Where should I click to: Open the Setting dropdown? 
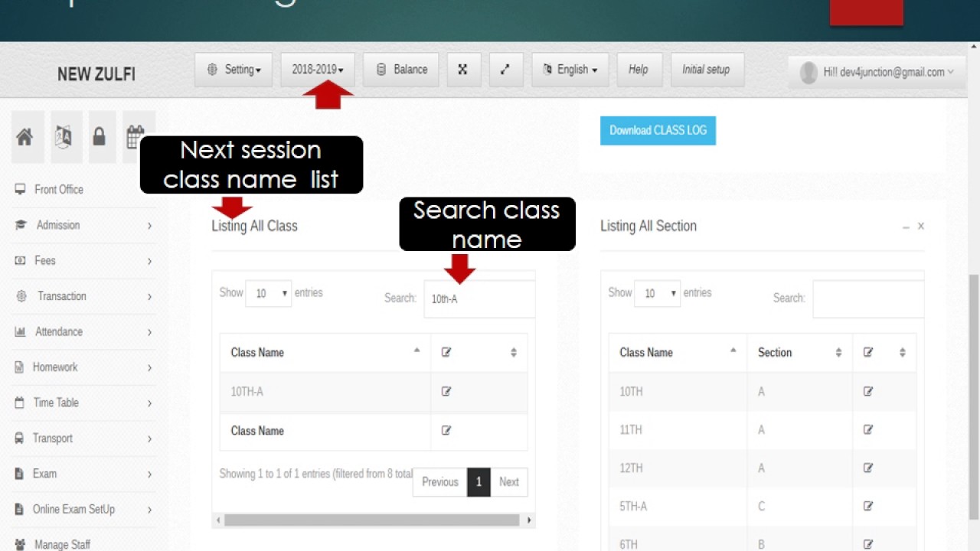[234, 70]
